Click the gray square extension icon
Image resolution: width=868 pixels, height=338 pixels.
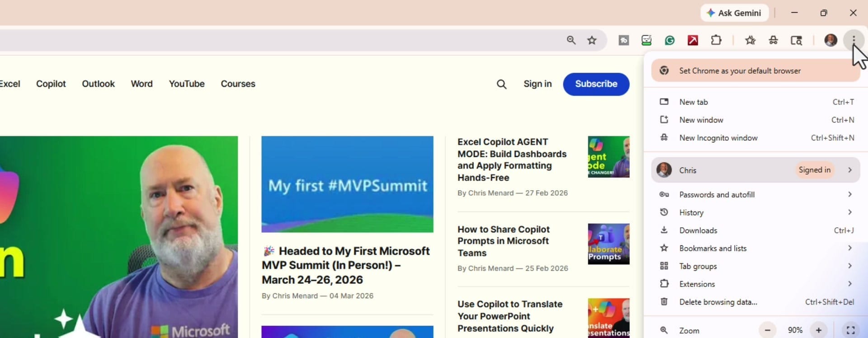[623, 40]
